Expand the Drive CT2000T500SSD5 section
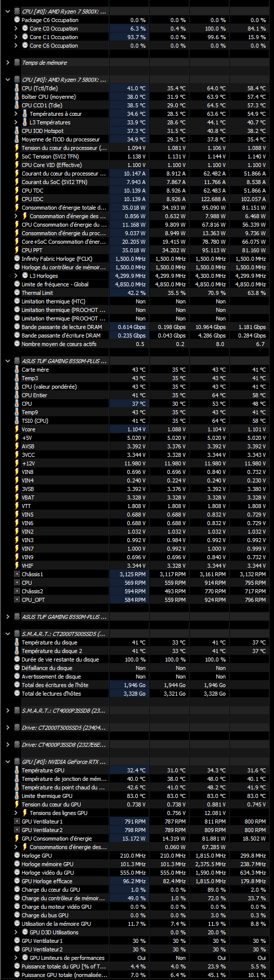The image size is (274, 980). coord(8,728)
